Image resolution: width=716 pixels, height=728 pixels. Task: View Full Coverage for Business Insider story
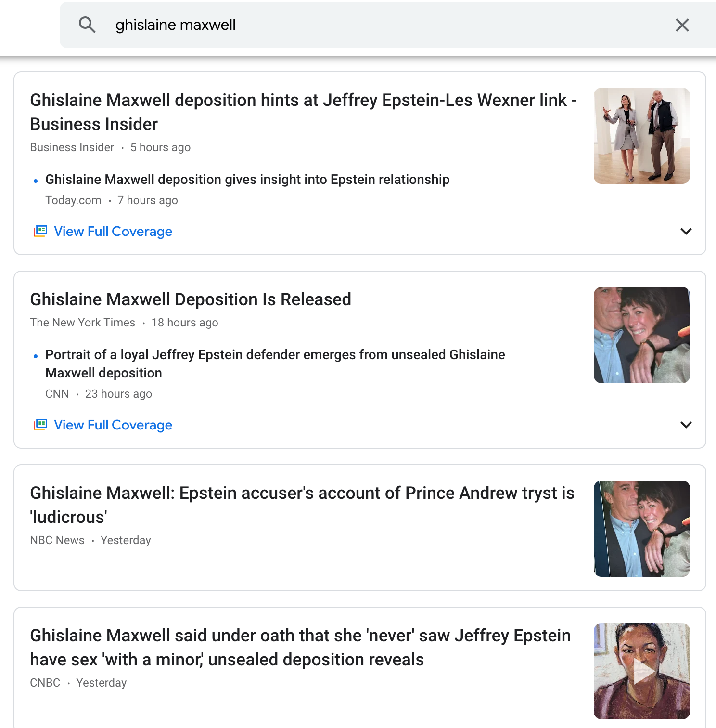[x=113, y=232]
